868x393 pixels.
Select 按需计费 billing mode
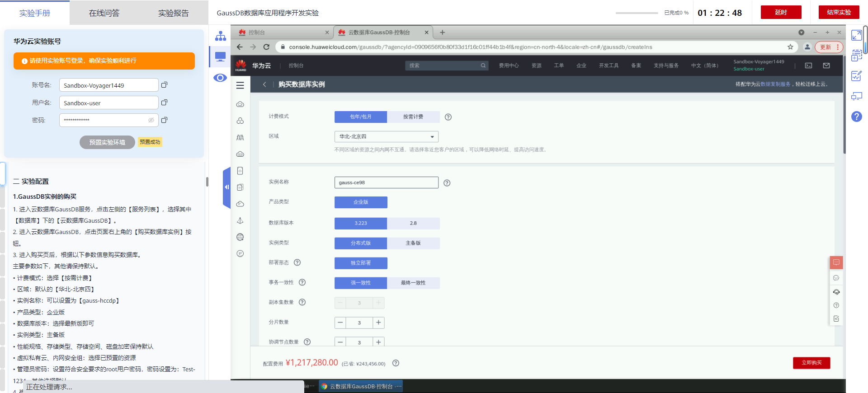413,117
